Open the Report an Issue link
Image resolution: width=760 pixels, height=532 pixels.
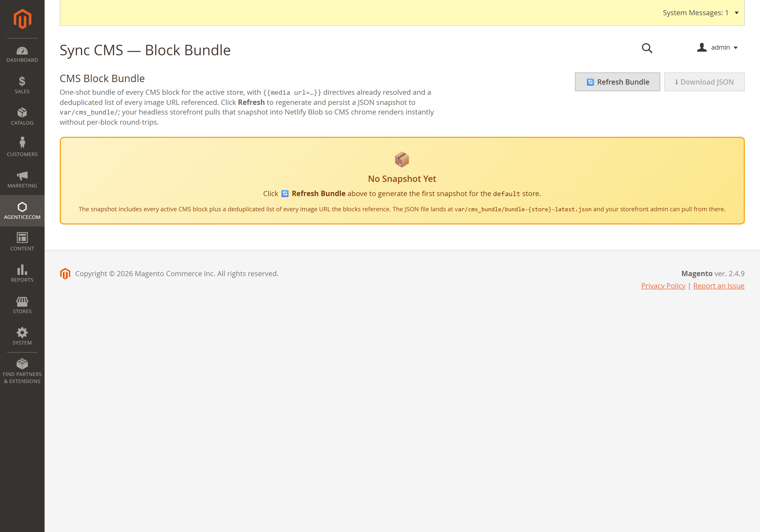(719, 286)
